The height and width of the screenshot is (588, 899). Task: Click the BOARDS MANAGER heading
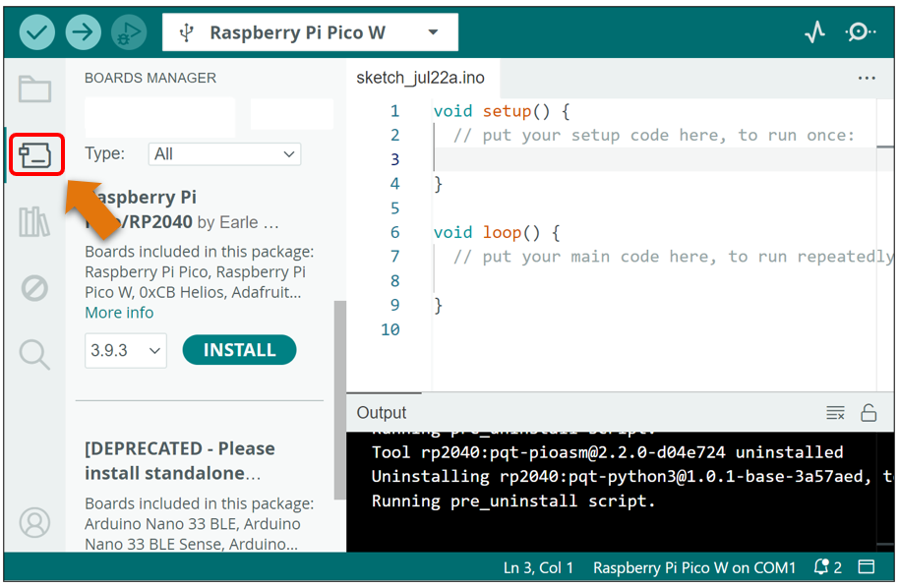(x=150, y=78)
